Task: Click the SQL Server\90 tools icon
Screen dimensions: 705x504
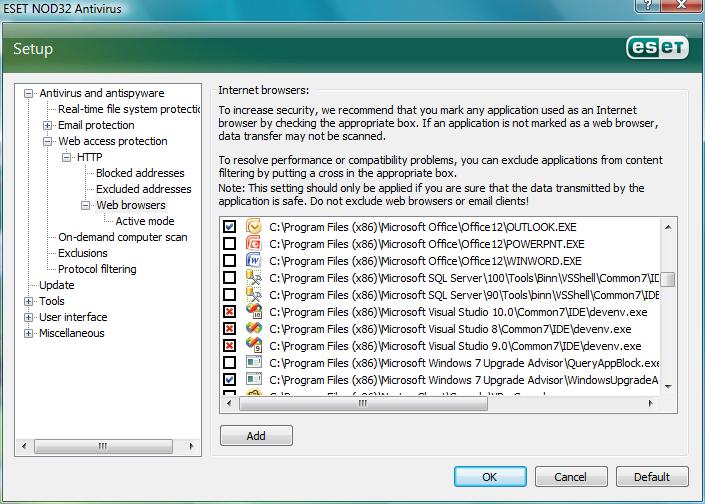Action: [254, 294]
